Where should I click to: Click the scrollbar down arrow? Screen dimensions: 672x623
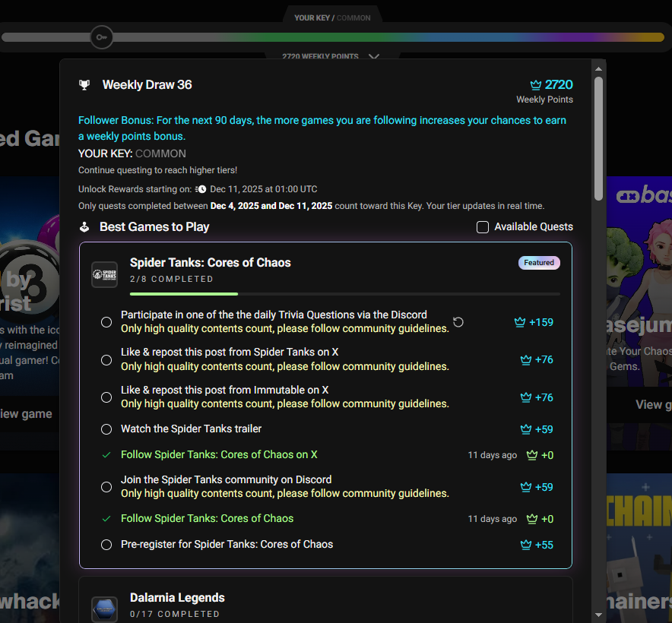[599, 615]
